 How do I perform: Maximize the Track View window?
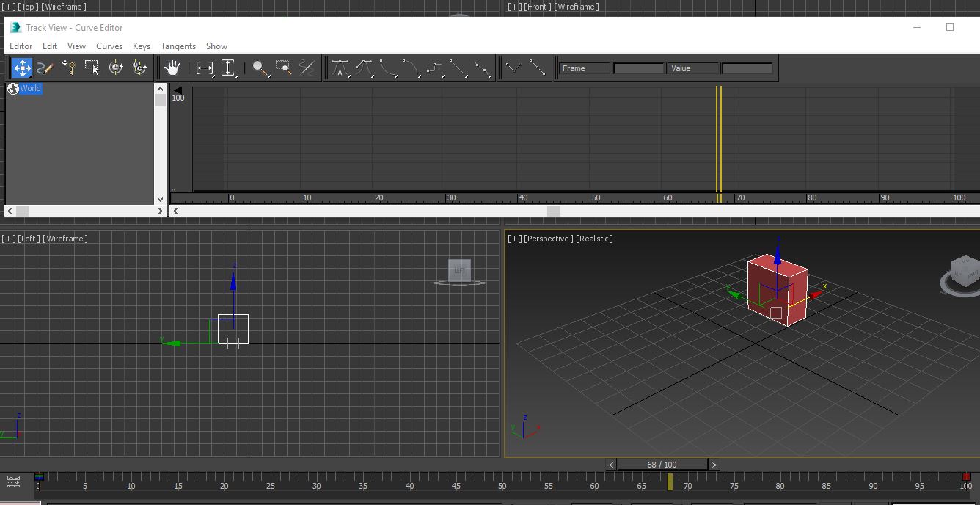(x=950, y=27)
